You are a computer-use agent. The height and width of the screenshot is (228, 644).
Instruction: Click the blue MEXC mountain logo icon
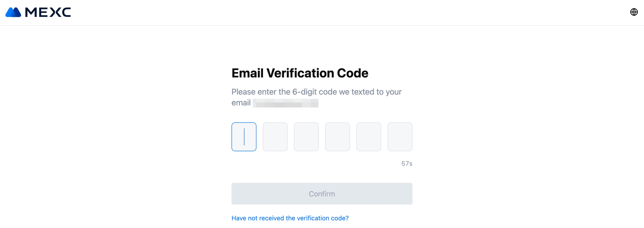(x=13, y=12)
